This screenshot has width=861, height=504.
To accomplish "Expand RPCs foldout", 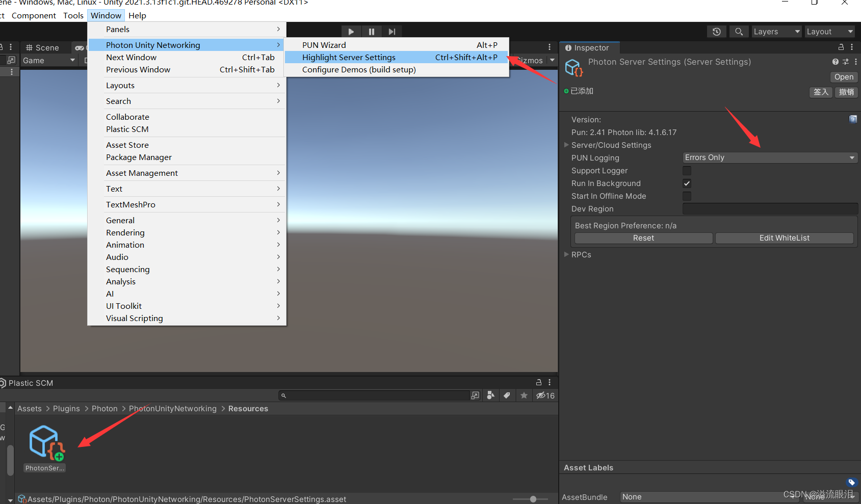I will point(566,254).
